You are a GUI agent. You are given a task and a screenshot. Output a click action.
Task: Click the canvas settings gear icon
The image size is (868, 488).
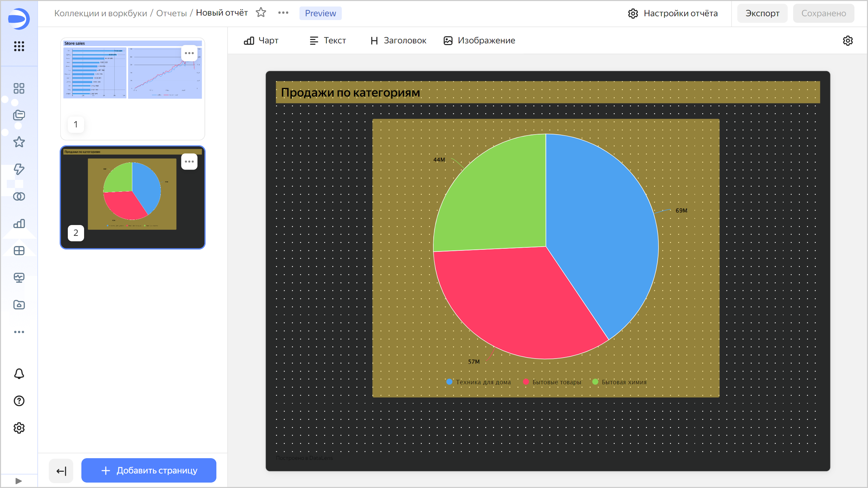pyautogui.click(x=848, y=41)
